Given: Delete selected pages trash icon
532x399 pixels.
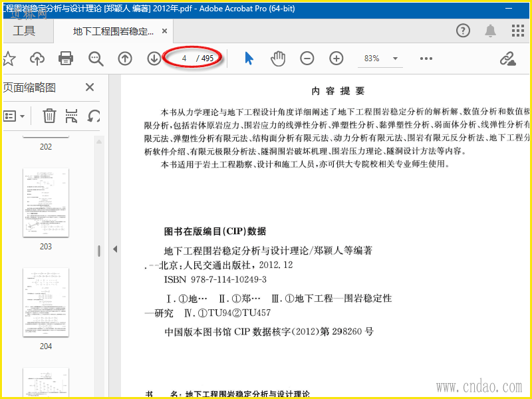Looking at the screenshot, I should 49,116.
